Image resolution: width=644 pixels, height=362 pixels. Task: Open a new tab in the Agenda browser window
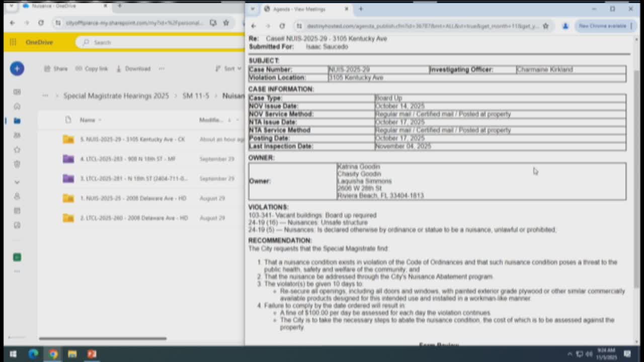(361, 9)
